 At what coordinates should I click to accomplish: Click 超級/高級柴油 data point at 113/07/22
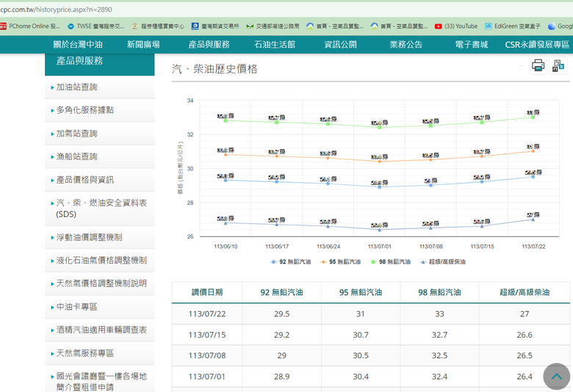click(533, 219)
